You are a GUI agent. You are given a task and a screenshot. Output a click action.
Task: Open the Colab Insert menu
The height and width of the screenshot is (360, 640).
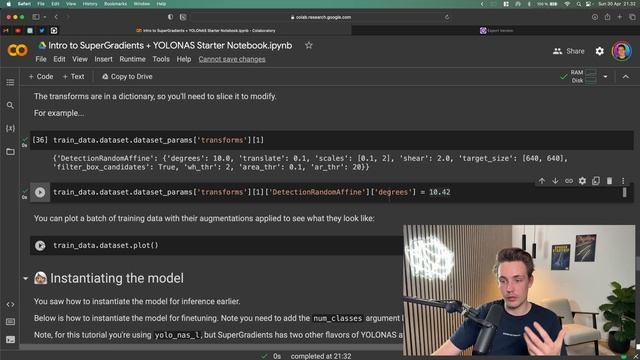point(103,59)
